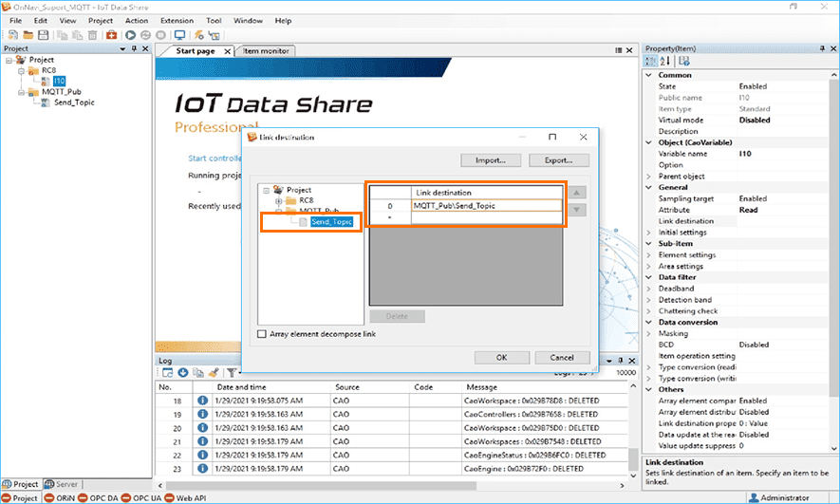Click the MQTT_Pub\Send_Topic destination cell
This screenshot has height=504, width=840.
486,206
